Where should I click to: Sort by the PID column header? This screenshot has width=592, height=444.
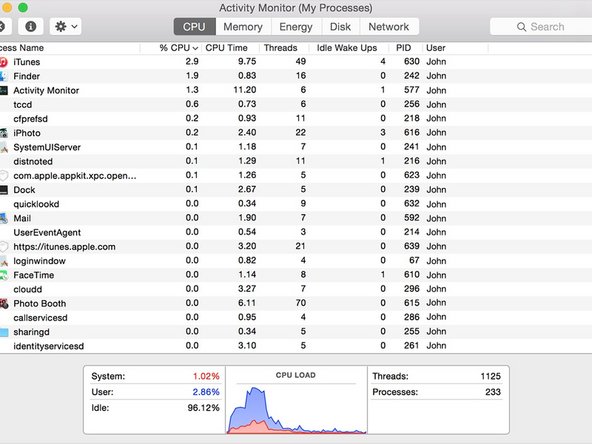pos(403,48)
